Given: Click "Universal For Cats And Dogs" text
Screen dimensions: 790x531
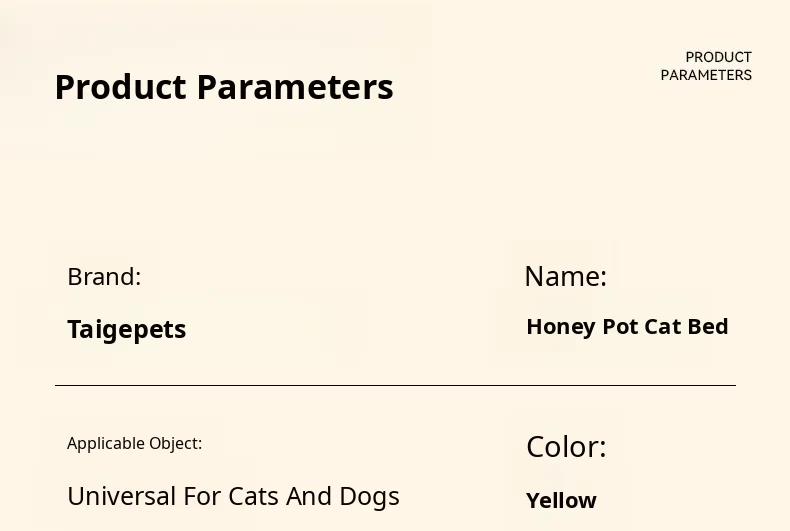Looking at the screenshot, I should coord(233,496).
